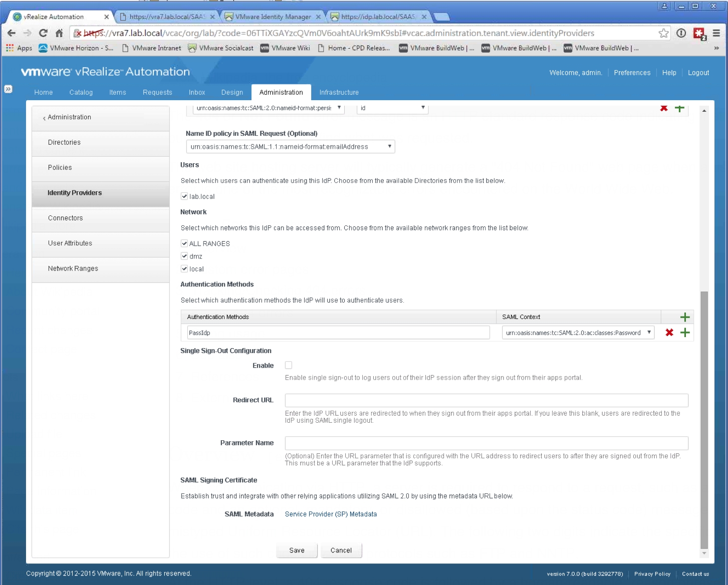The width and height of the screenshot is (728, 585).
Task: Open Connectors in the sidebar
Action: point(101,218)
